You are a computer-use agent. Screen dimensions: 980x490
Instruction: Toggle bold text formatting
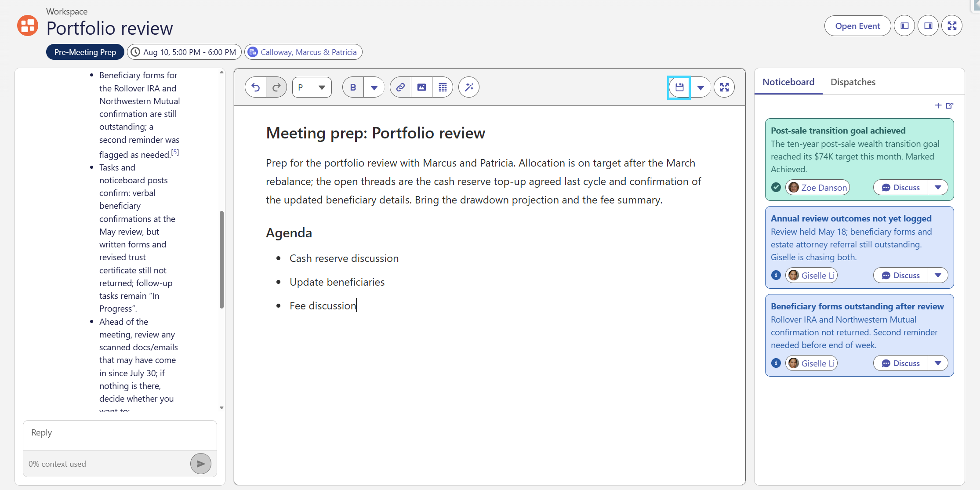click(353, 87)
